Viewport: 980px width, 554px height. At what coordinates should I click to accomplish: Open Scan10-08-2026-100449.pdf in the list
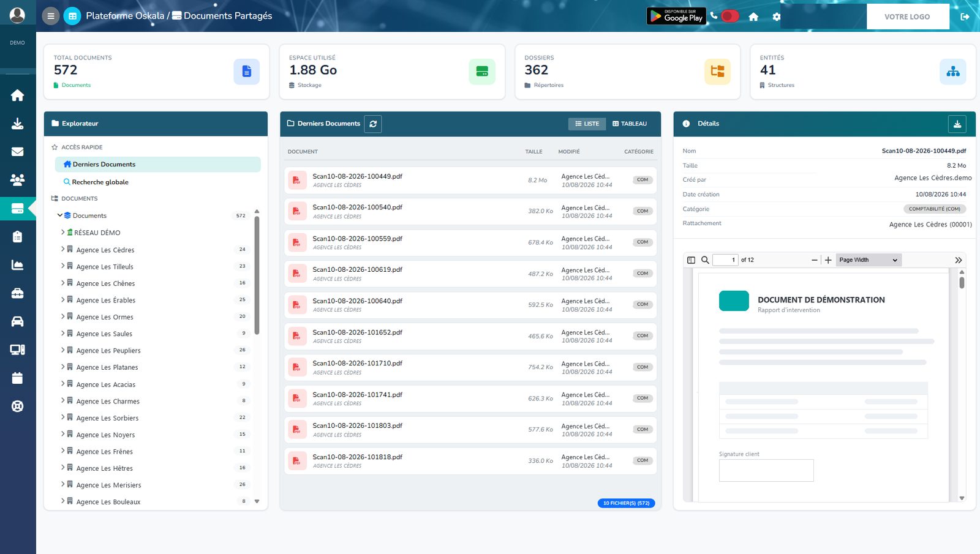pos(470,180)
